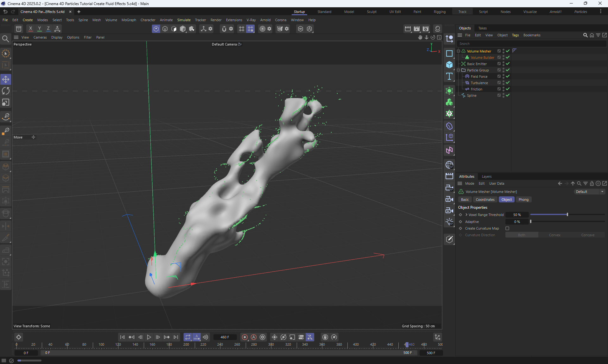The width and height of the screenshot is (608, 364).
Task: Click the Phong attribute tab button
Action: click(523, 200)
